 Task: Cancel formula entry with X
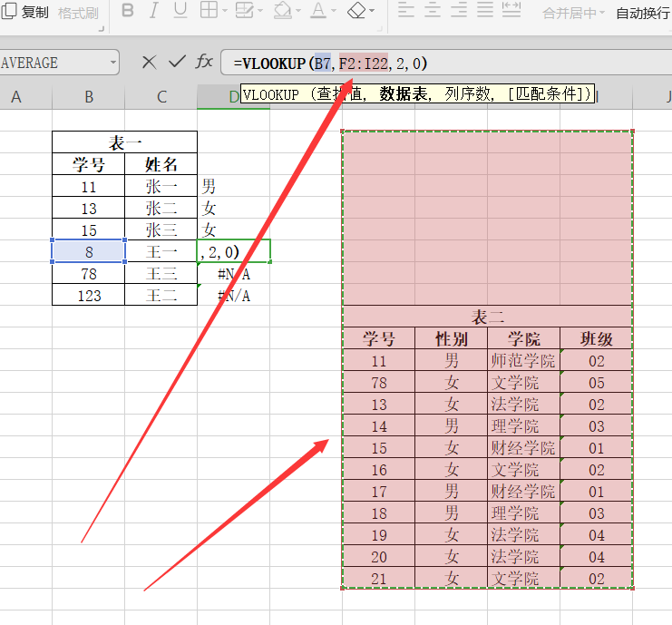pos(149,63)
